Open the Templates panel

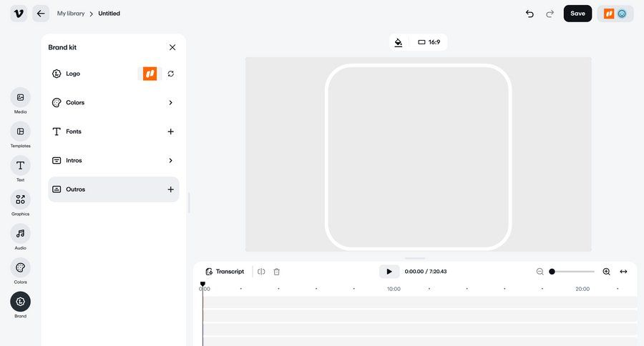click(x=20, y=132)
